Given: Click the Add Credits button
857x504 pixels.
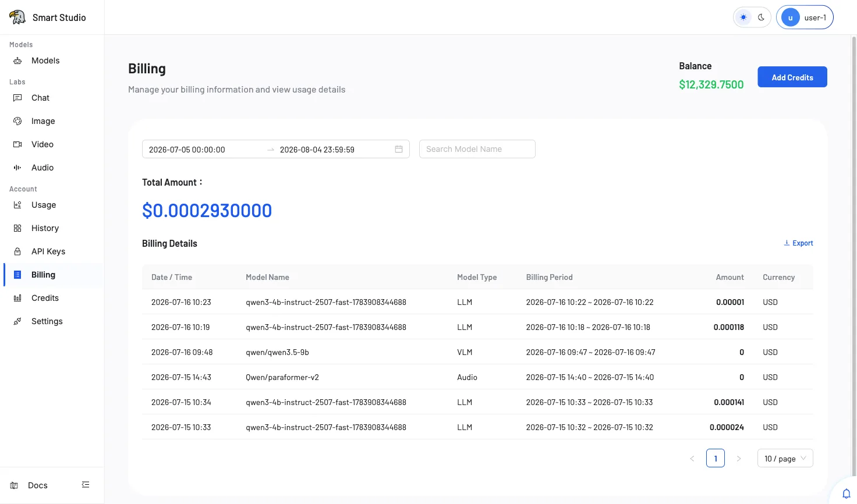Looking at the screenshot, I should (x=792, y=77).
